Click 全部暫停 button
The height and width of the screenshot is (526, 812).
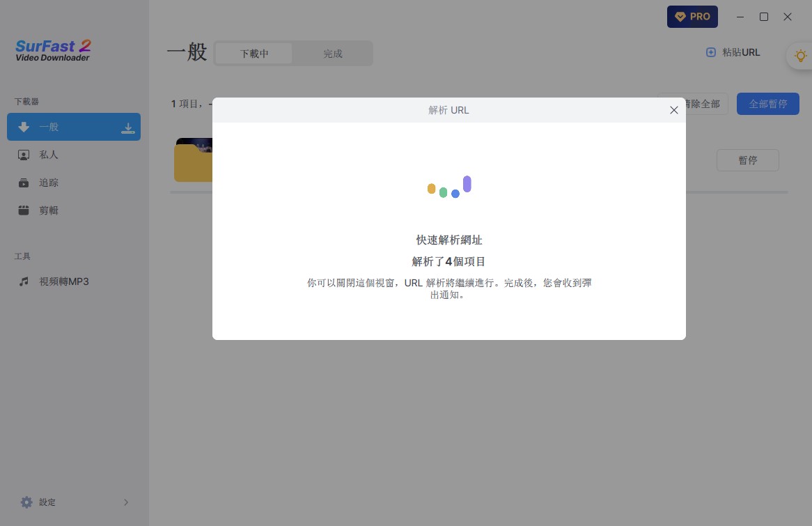[767, 104]
